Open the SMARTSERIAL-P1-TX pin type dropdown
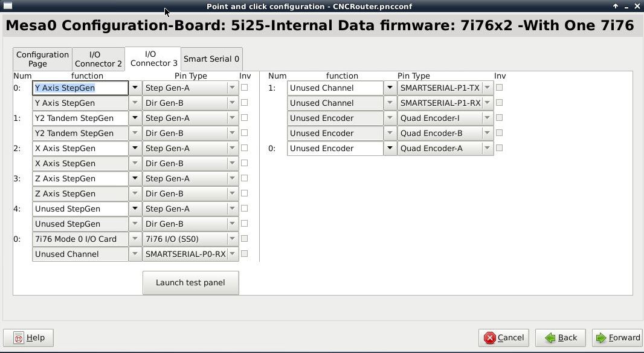The width and height of the screenshot is (644, 353). pyautogui.click(x=488, y=88)
